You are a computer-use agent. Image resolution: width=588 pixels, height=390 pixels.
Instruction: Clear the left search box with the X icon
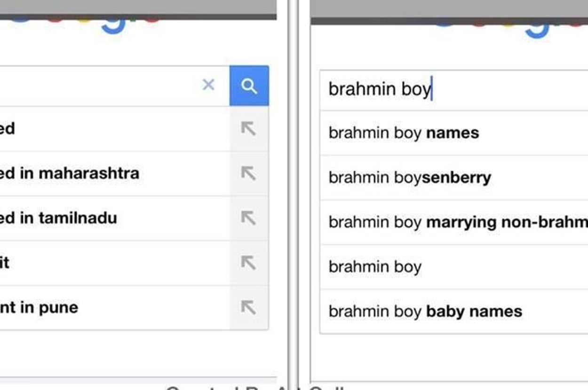click(x=208, y=85)
